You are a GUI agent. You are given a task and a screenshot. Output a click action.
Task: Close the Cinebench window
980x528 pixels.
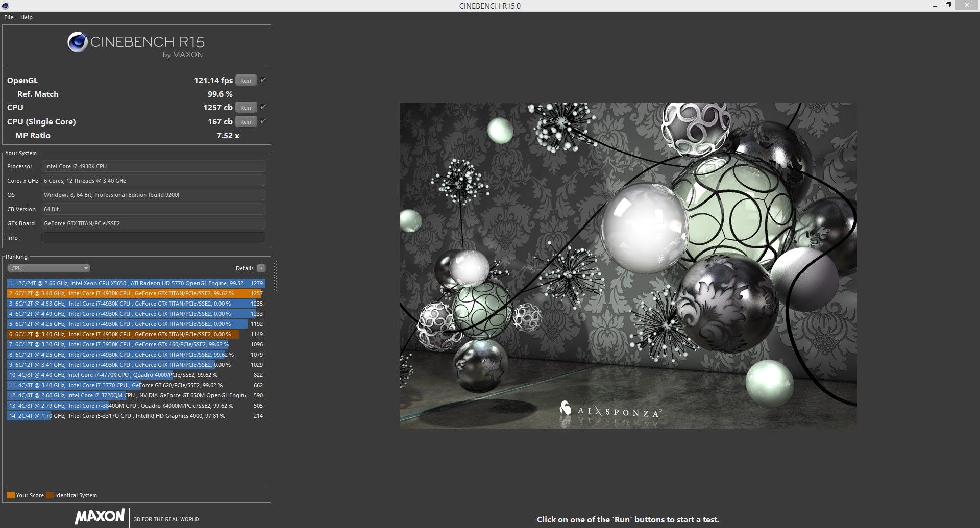coord(967,5)
